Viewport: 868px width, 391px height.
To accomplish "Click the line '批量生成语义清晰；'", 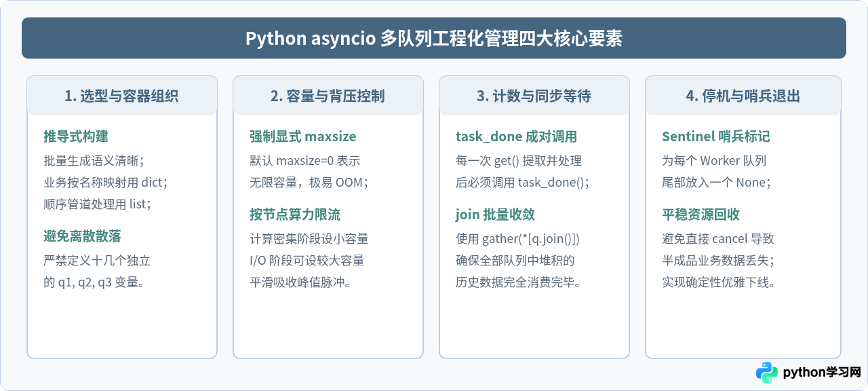I will pyautogui.click(x=94, y=161).
